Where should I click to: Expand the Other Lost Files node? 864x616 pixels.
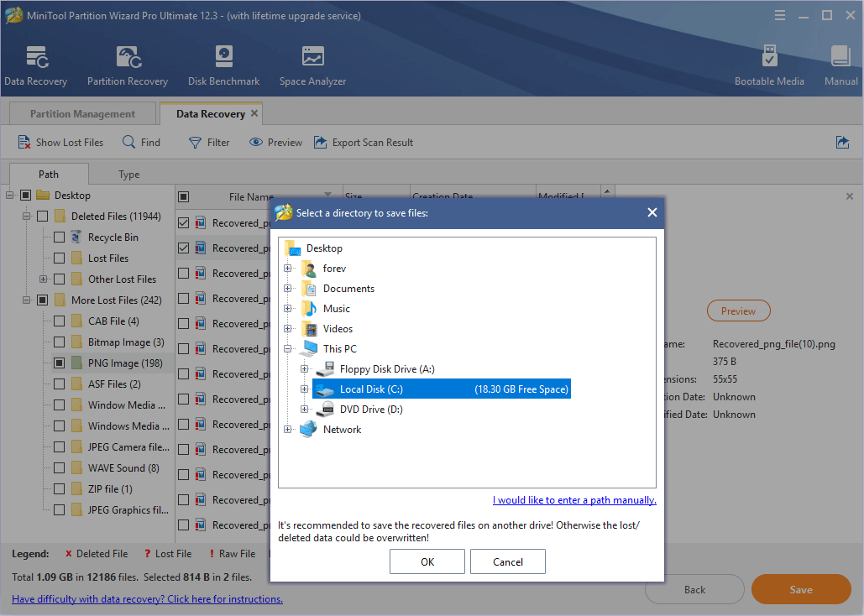pyautogui.click(x=43, y=279)
